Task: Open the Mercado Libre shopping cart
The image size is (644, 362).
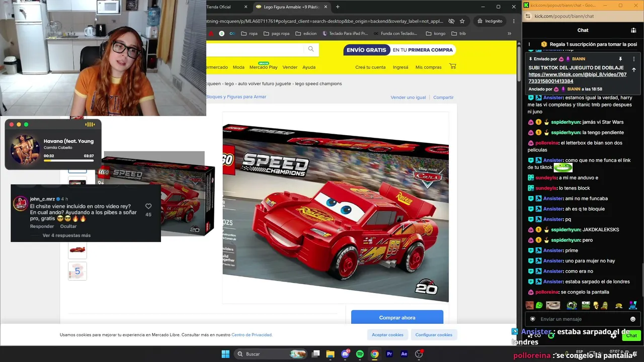Action: coord(453,66)
